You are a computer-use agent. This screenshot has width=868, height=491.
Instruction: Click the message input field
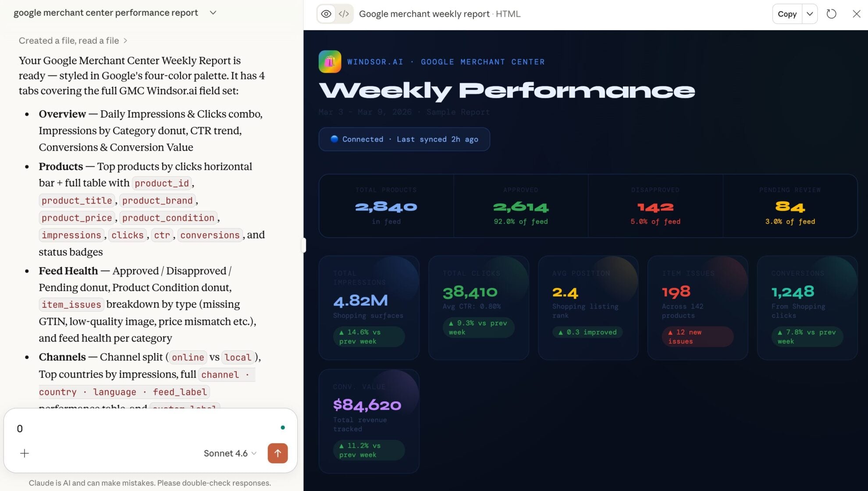[x=145, y=428]
